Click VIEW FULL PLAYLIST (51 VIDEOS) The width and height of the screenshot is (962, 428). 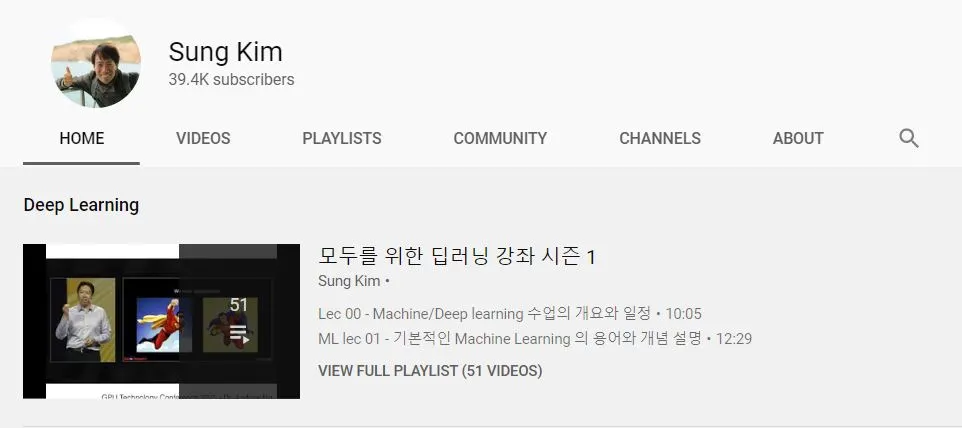coord(430,371)
